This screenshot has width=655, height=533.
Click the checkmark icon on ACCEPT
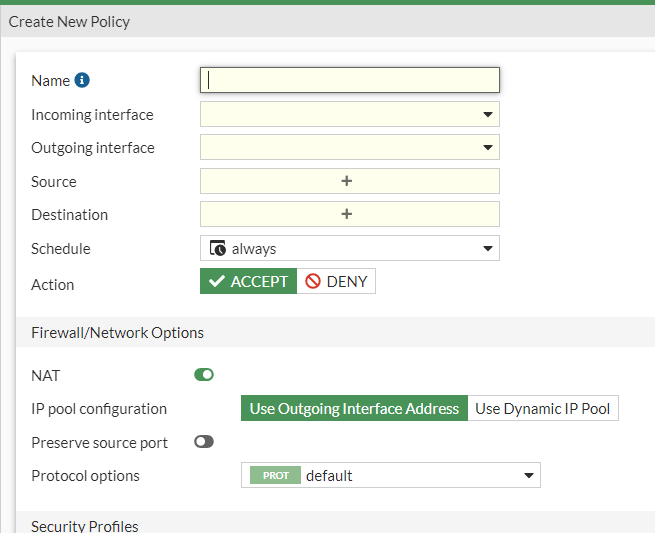(x=217, y=281)
